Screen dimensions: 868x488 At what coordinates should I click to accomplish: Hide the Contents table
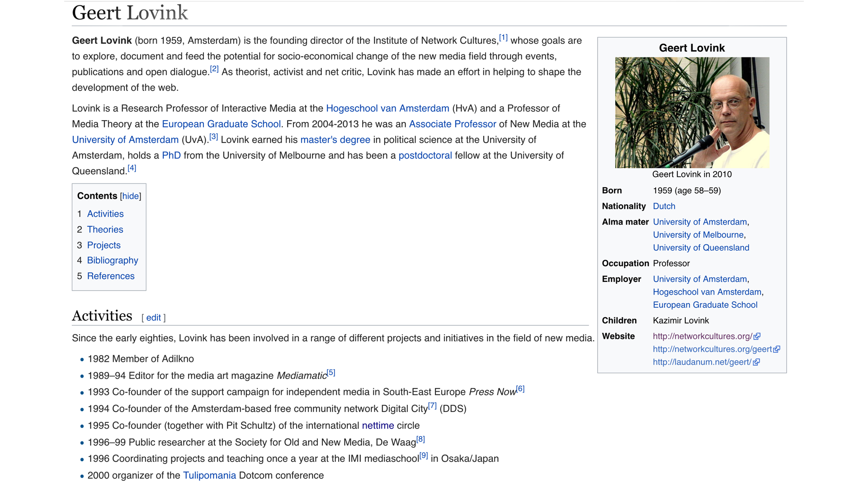[x=130, y=196]
